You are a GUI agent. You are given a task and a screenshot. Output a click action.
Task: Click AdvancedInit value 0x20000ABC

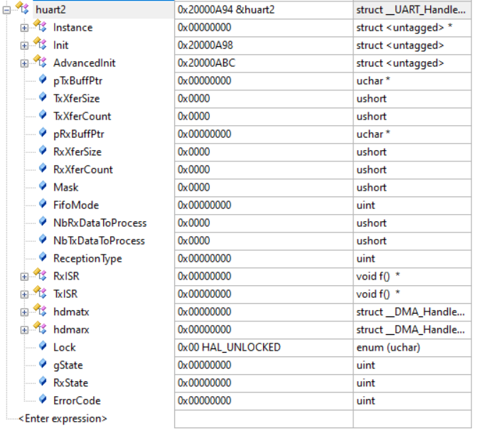tap(207, 63)
